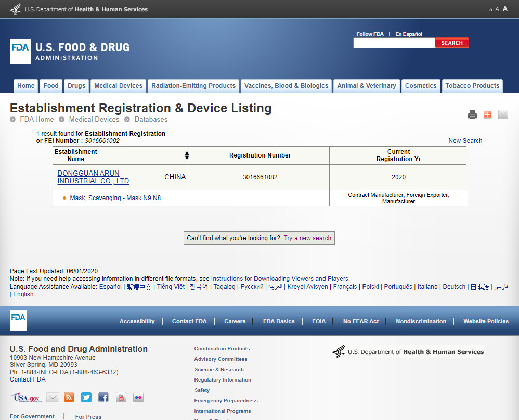Select the largest font size 'A'
The width and height of the screenshot is (519, 420).
(505, 9)
